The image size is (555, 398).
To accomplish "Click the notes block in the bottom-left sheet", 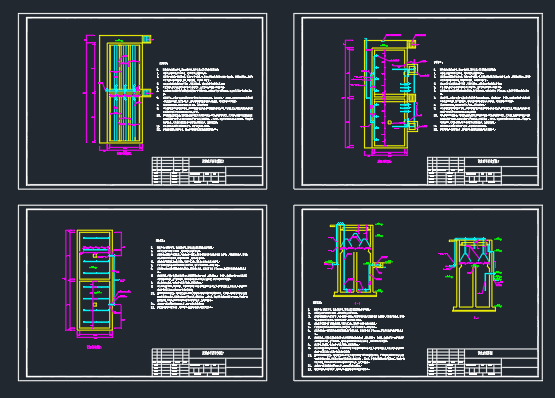I will click(x=200, y=274).
